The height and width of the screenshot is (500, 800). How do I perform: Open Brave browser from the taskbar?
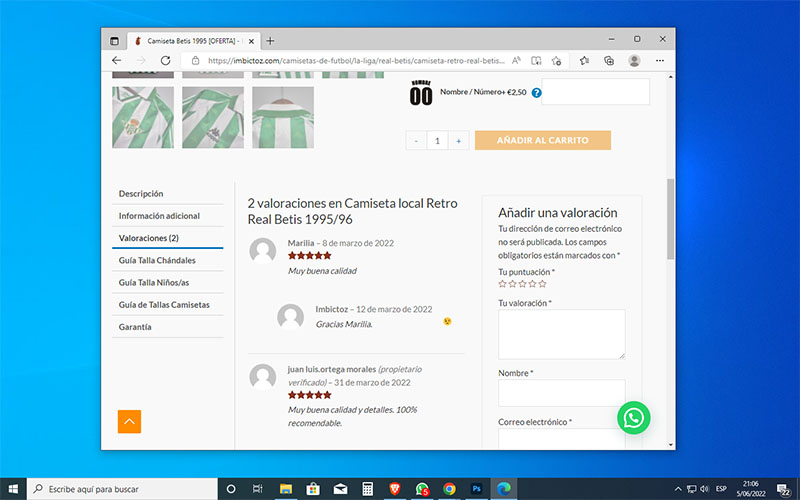pyautogui.click(x=394, y=489)
